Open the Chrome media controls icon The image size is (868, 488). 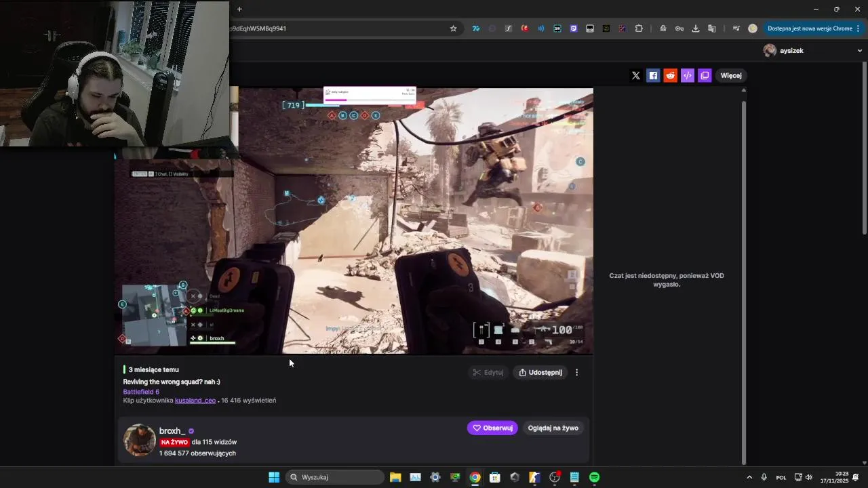[736, 28]
